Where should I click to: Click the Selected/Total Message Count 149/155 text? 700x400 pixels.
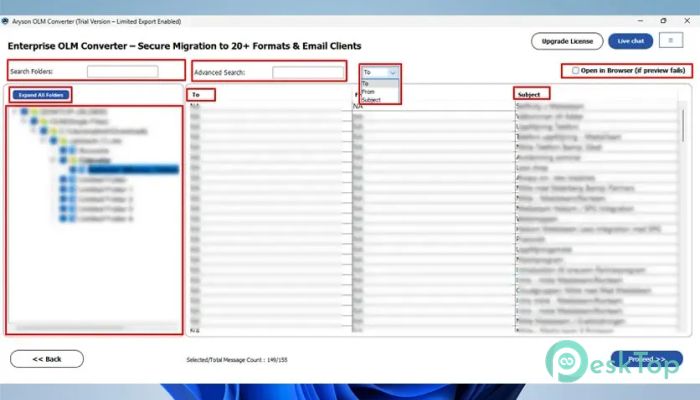pos(237,360)
